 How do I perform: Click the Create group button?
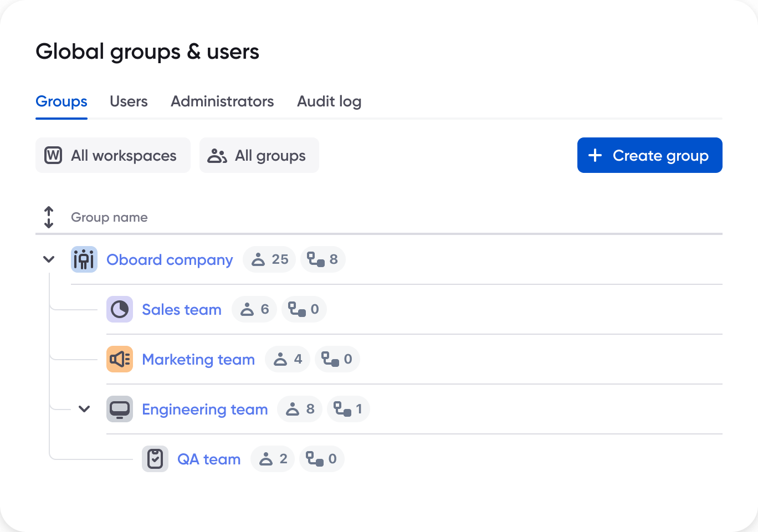click(650, 155)
